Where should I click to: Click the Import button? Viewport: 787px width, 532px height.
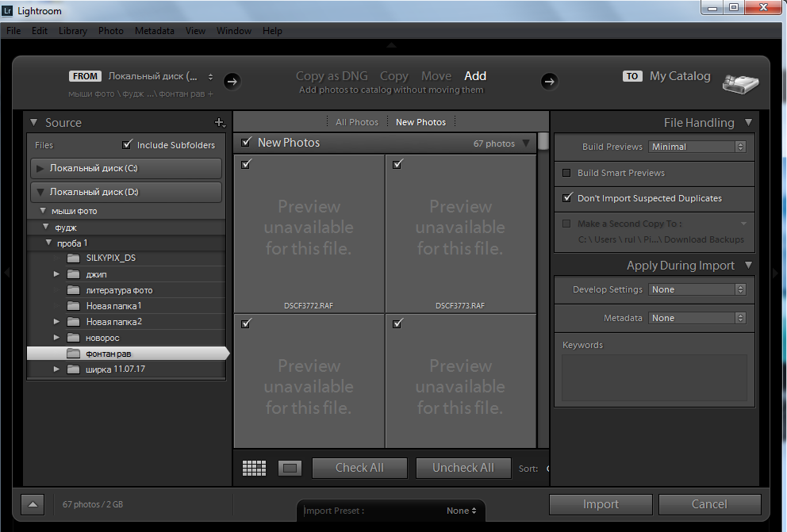(601, 504)
